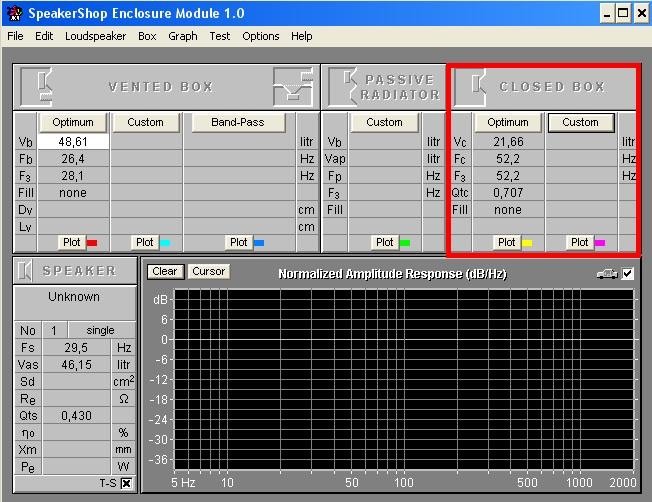Click the Cursor button

[x=208, y=271]
